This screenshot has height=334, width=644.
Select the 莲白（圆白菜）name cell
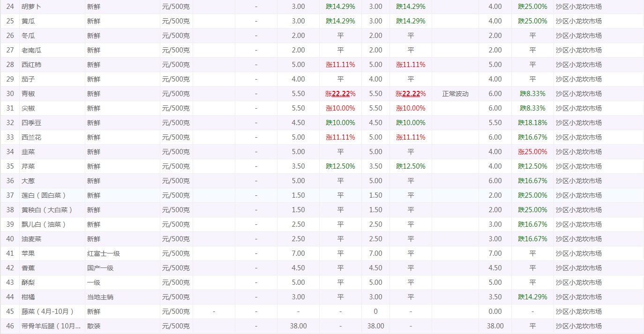point(44,195)
